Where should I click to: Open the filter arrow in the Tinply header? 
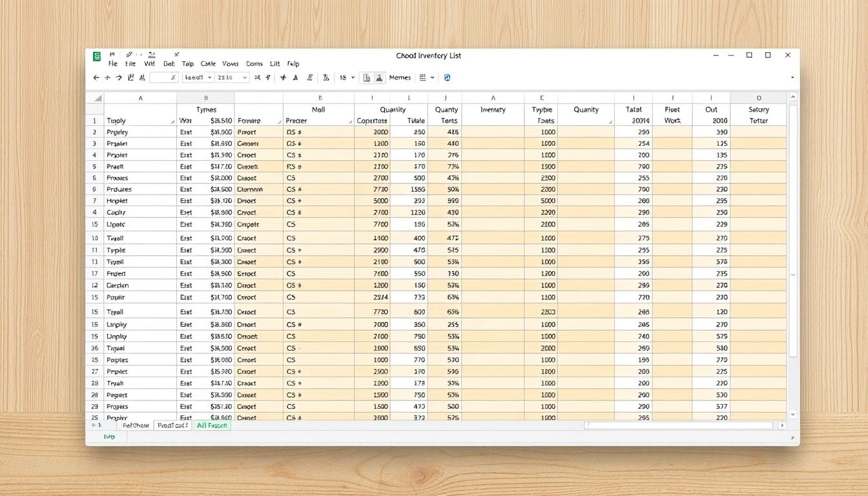[172, 121]
